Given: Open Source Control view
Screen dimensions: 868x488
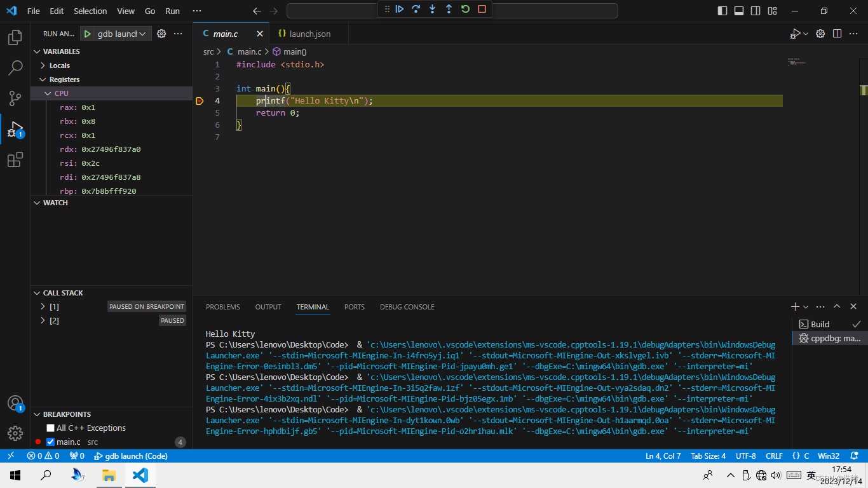Looking at the screenshot, I should coord(15,98).
